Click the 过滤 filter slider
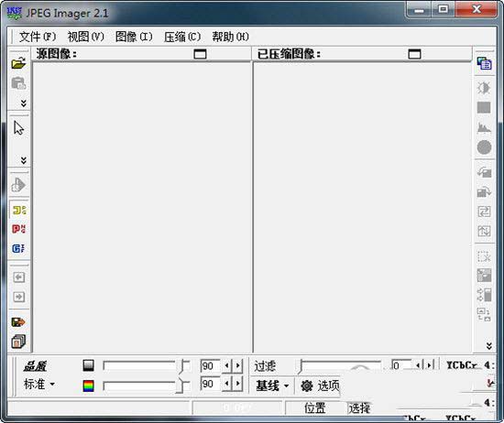The image size is (504, 423). pos(341,367)
